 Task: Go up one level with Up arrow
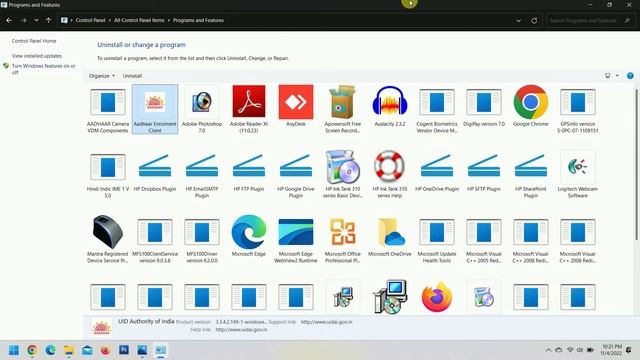(49, 20)
